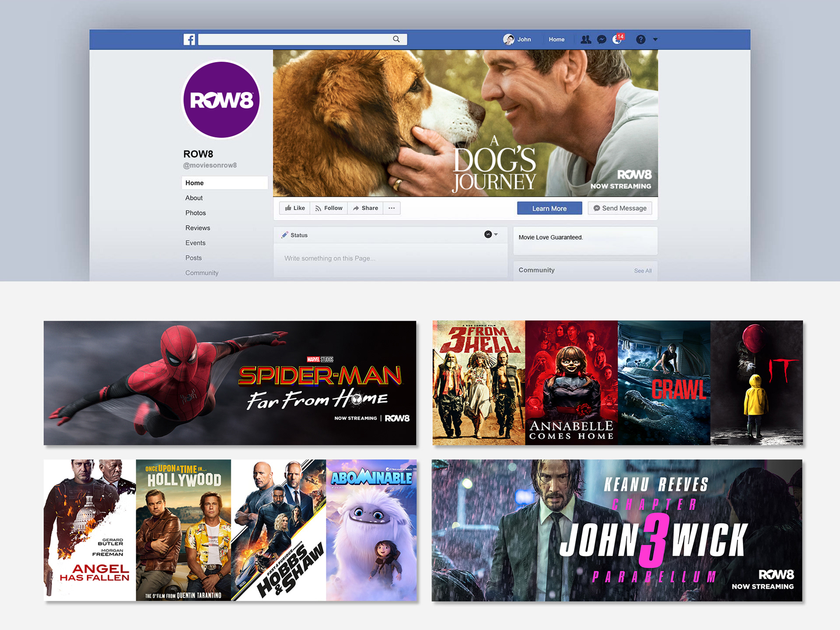Click Movie Love Guaranteed text
Viewport: 840px width, 630px height.
[551, 237]
